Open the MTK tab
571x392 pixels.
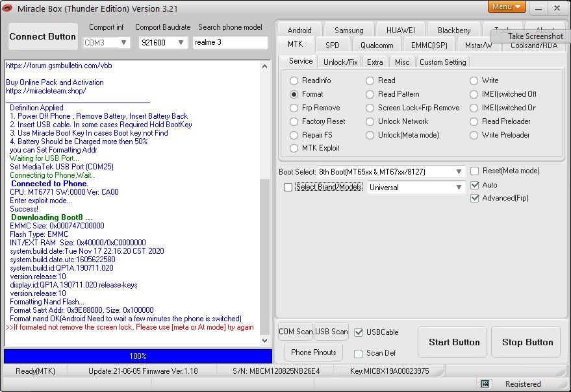tap(295, 44)
